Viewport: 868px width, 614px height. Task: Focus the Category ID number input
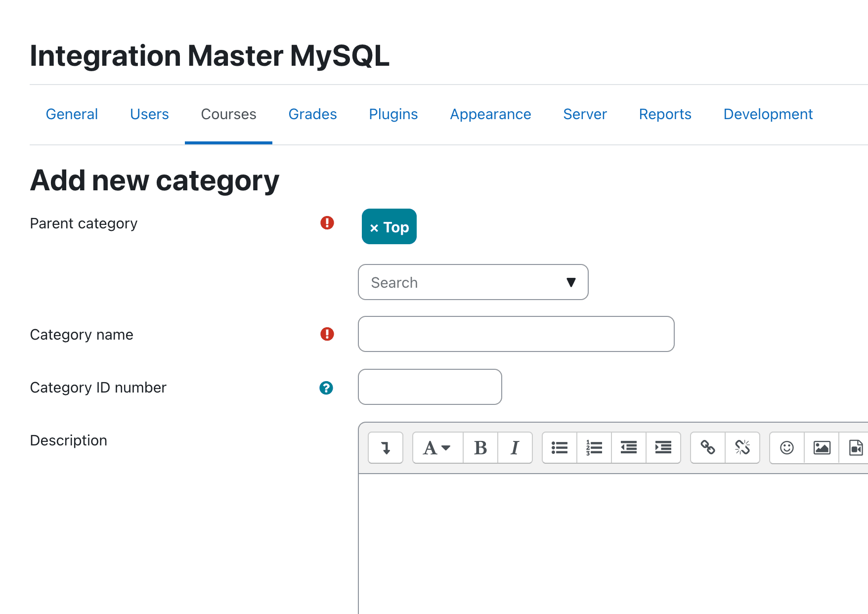(430, 387)
